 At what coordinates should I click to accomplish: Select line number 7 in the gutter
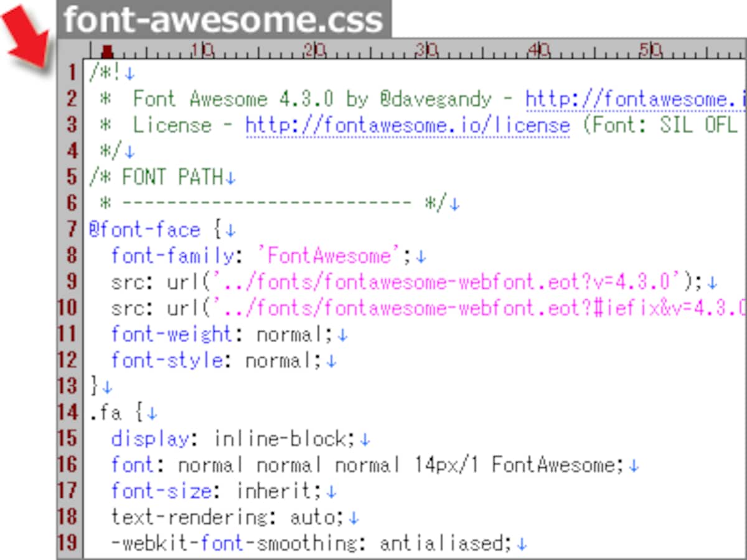(x=73, y=230)
